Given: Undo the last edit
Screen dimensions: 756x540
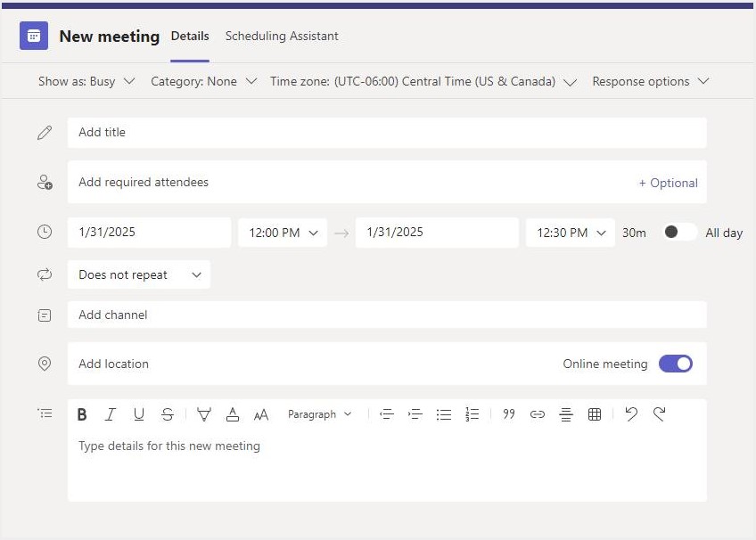Looking at the screenshot, I should coord(631,414).
